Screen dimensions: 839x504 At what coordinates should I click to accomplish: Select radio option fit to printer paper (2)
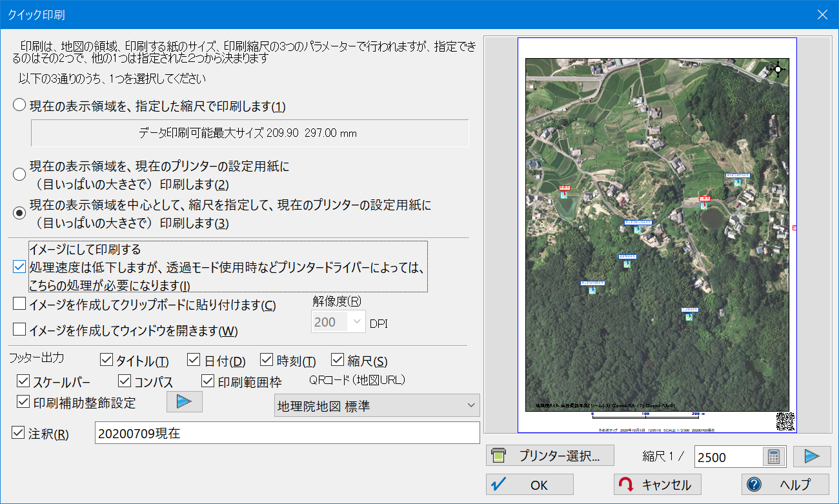tap(20, 175)
